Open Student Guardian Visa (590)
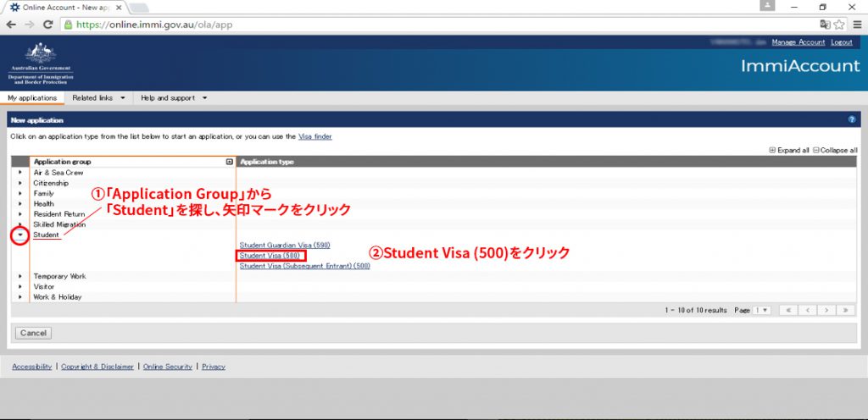This screenshot has height=420, width=868. coord(285,245)
